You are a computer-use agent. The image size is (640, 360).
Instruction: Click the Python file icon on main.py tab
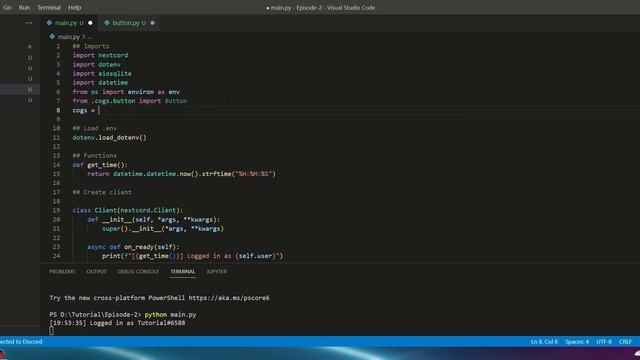[x=49, y=23]
